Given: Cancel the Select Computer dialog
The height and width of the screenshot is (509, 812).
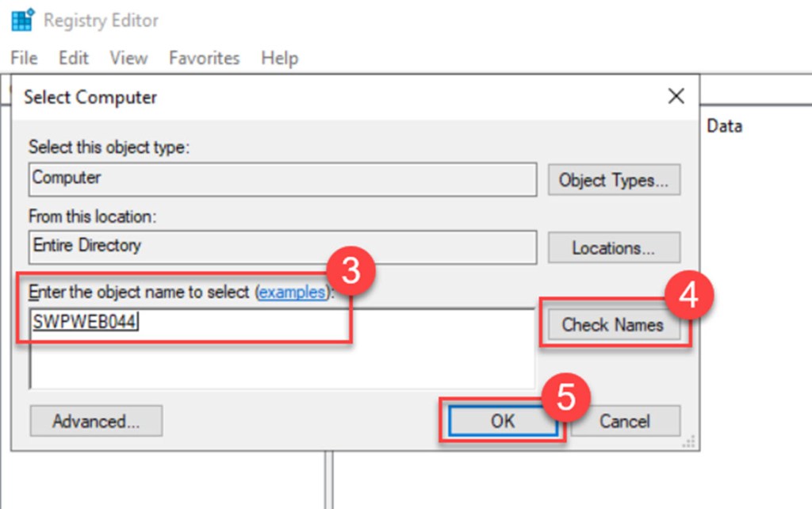Looking at the screenshot, I should [625, 421].
